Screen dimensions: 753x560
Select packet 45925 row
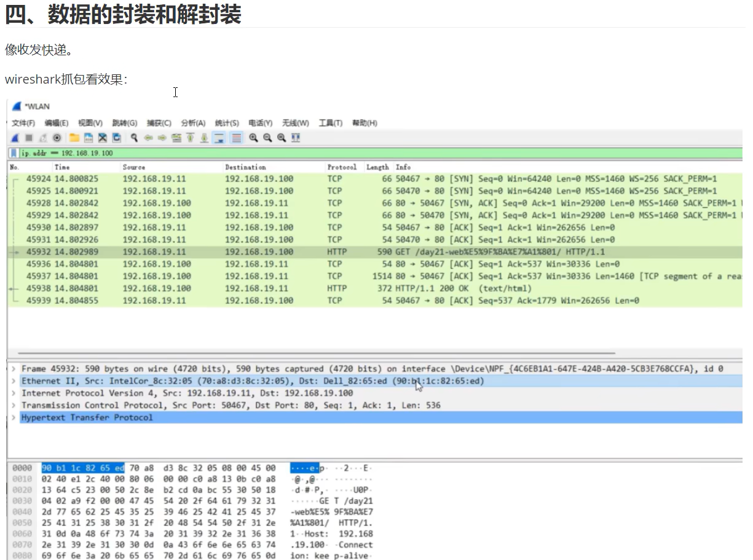click(375, 191)
